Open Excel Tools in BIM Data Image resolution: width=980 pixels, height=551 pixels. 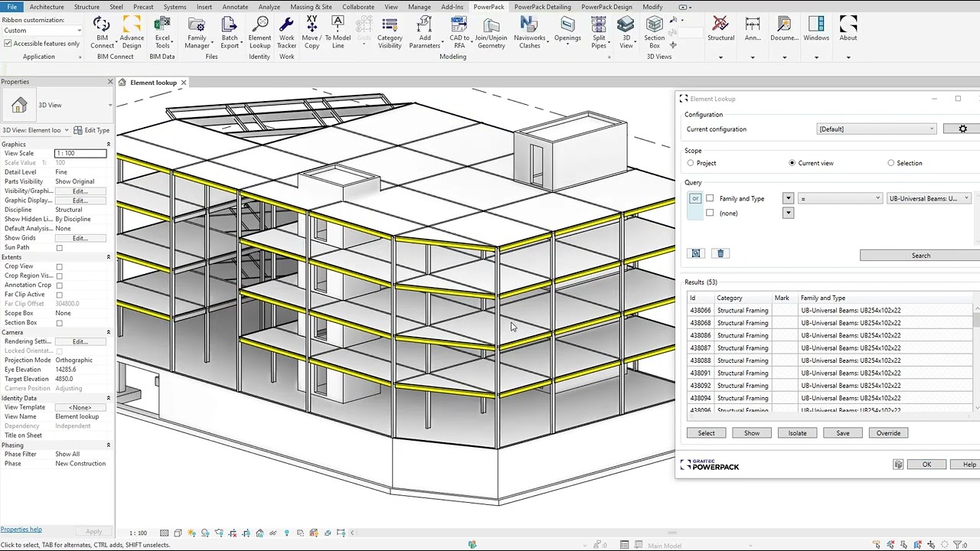[x=162, y=32]
